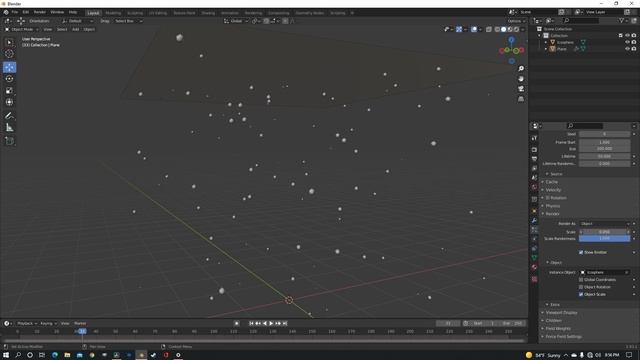Open the Global transform orientation dropdown

[x=236, y=21]
